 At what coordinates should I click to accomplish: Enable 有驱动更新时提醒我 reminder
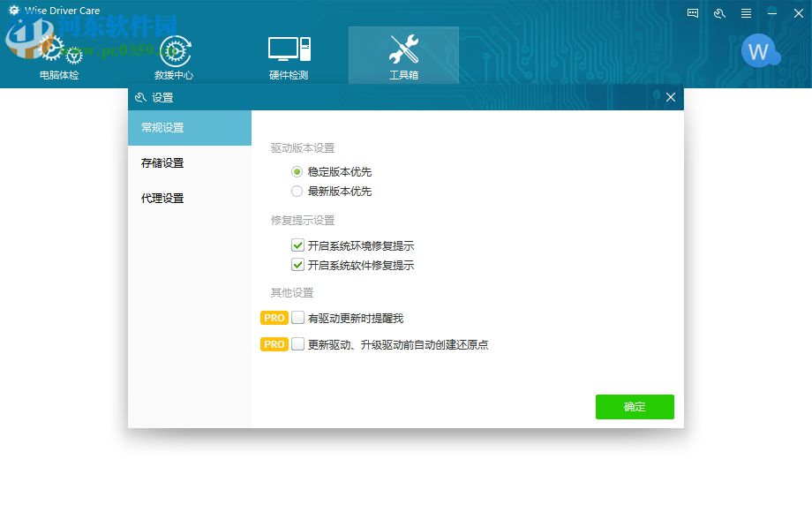tap(297, 318)
